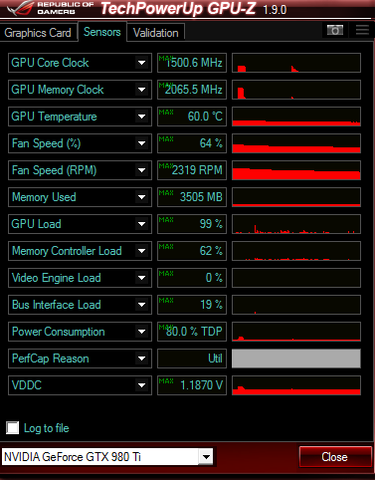Enable the Log to file checkbox
Viewport: 375px width, 480px height.
[13, 428]
